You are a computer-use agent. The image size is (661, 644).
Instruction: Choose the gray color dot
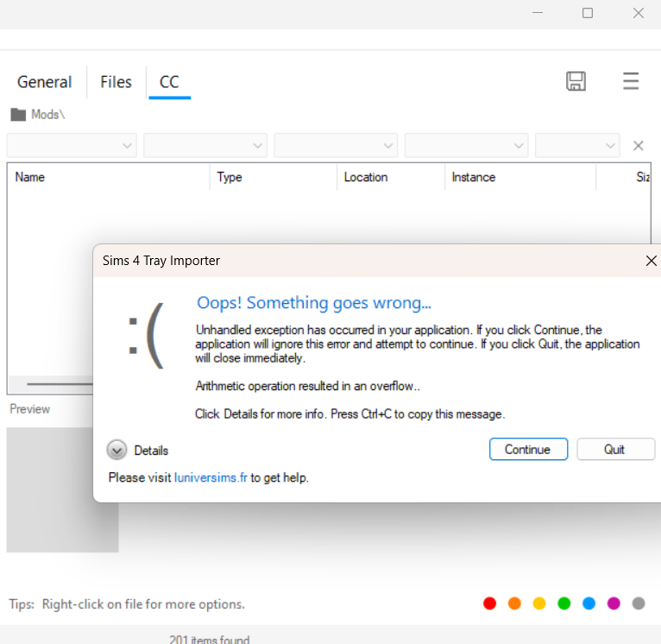pos(639,603)
